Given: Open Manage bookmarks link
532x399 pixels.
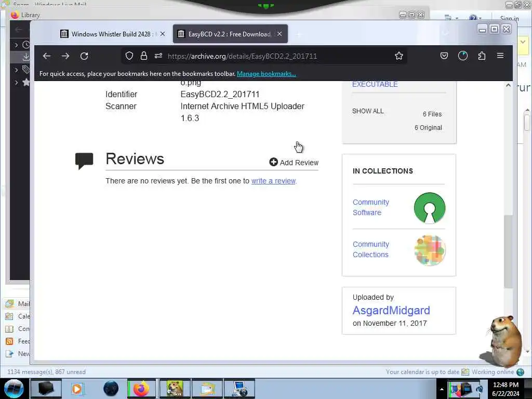Looking at the screenshot, I should click(x=267, y=74).
